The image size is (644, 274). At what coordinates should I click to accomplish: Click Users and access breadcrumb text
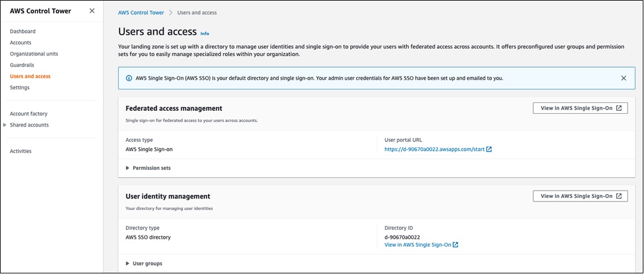point(197,13)
